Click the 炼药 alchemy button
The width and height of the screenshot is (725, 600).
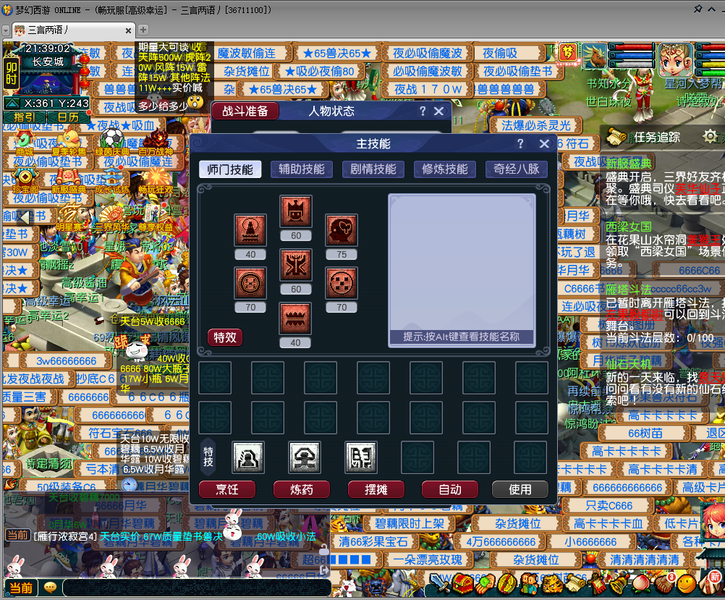point(301,490)
